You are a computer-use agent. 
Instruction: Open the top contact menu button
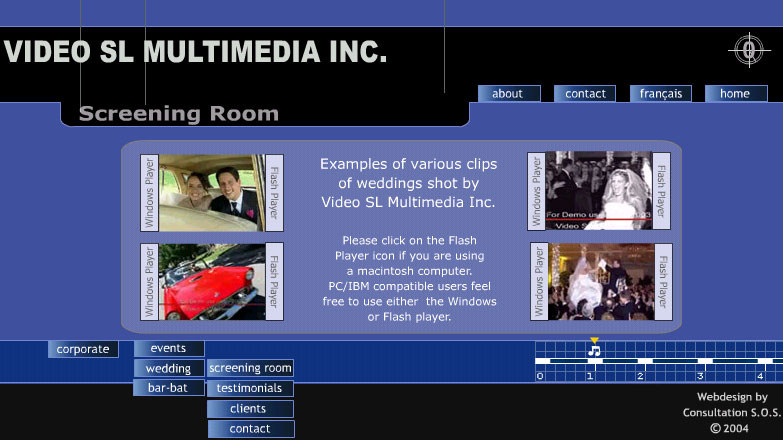tap(585, 93)
